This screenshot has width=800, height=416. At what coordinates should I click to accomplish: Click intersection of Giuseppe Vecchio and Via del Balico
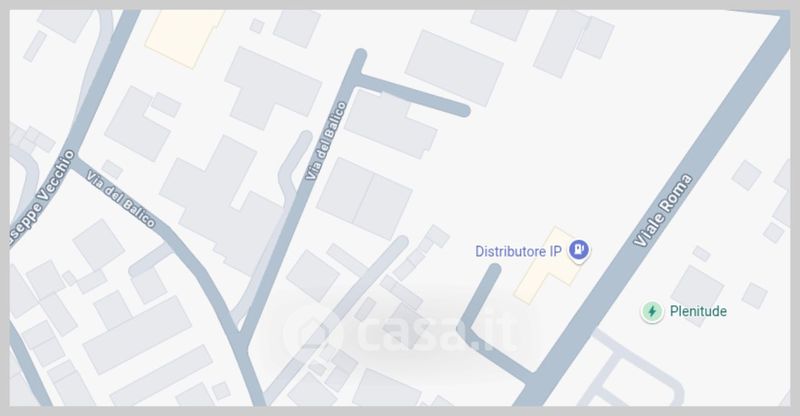(73, 156)
